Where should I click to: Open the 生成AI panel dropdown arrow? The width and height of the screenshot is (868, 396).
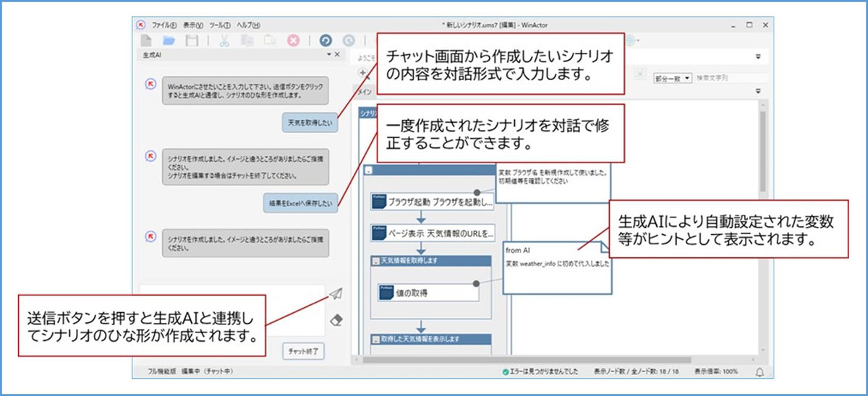tap(329, 54)
